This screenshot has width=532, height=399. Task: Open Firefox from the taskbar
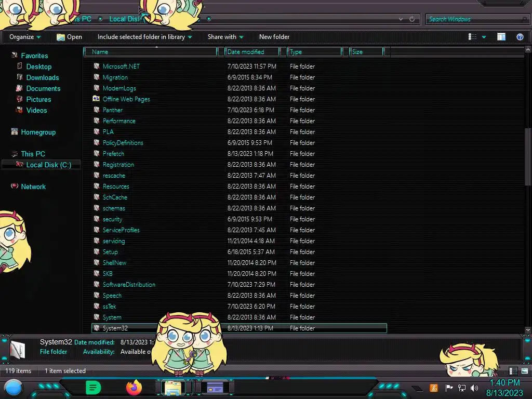134,388
